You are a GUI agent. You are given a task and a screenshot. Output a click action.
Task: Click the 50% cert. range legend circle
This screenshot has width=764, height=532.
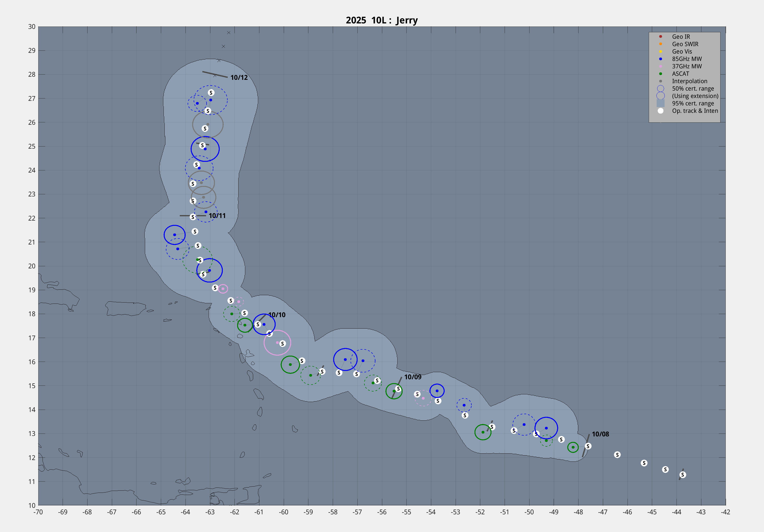pyautogui.click(x=660, y=88)
